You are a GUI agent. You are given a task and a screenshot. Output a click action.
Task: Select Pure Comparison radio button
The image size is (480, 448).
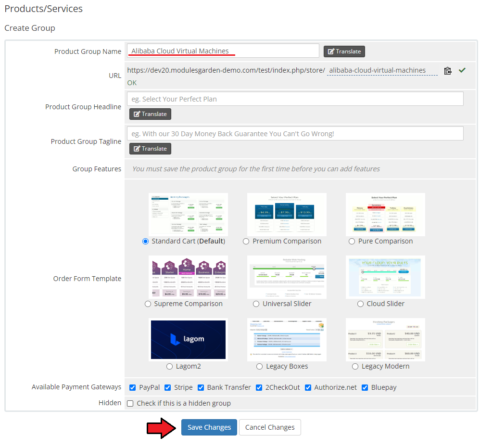click(352, 241)
